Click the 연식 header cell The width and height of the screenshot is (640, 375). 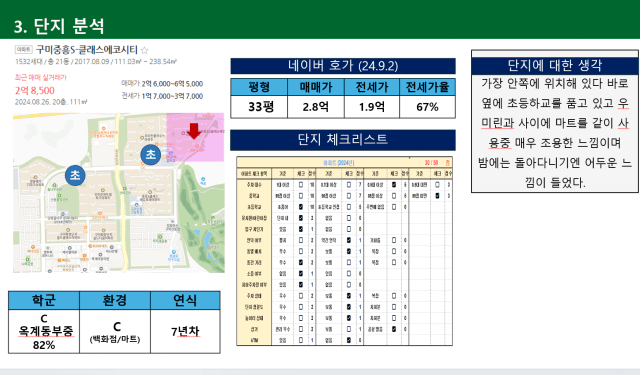pos(185,300)
